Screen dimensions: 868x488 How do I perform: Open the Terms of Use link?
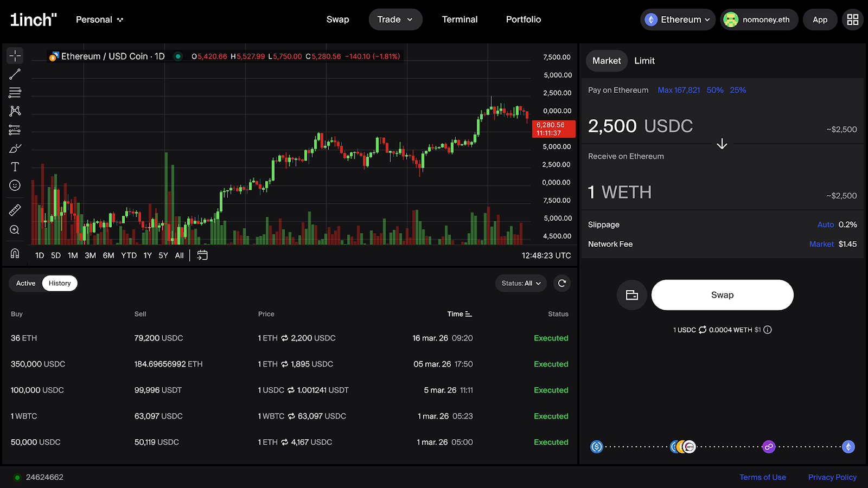[x=762, y=477]
